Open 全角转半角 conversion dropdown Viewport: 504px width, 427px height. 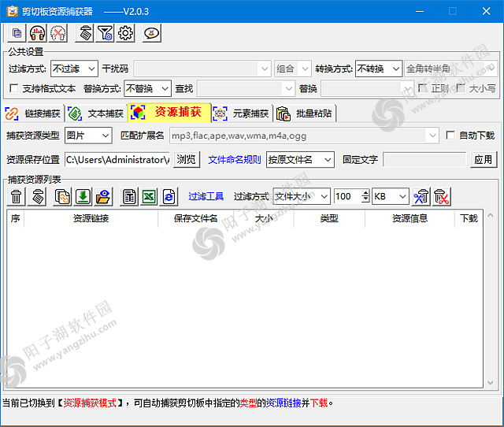451,69
